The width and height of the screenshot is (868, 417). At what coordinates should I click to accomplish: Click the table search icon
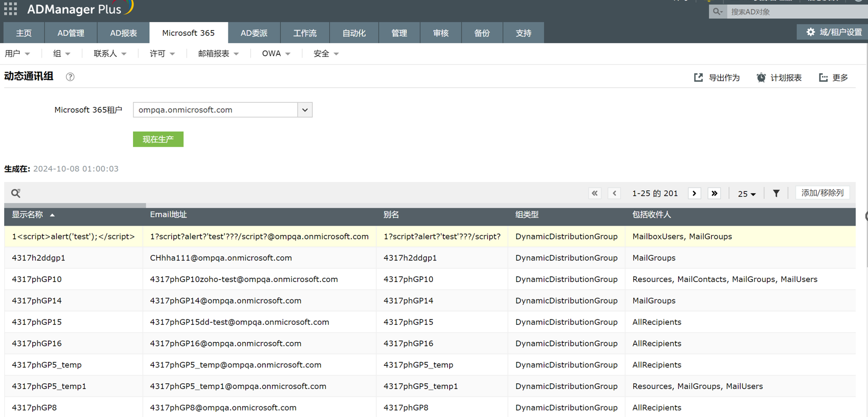click(16, 193)
